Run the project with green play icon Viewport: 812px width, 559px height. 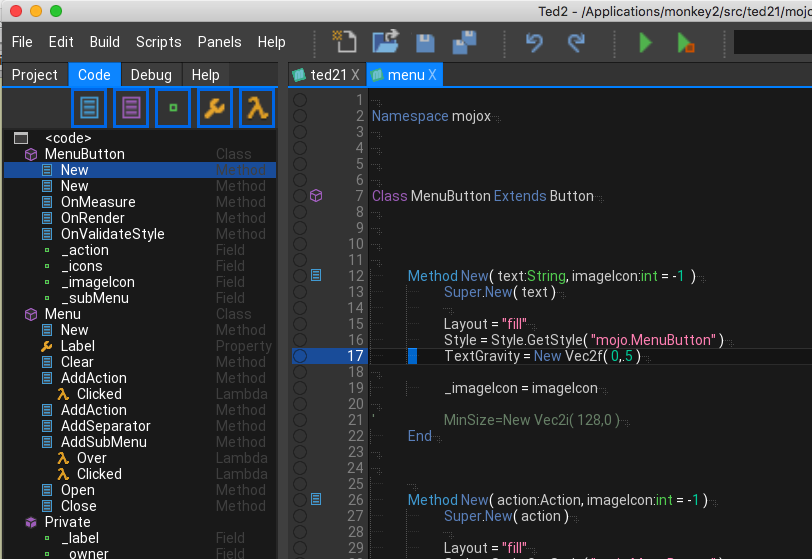[645, 42]
